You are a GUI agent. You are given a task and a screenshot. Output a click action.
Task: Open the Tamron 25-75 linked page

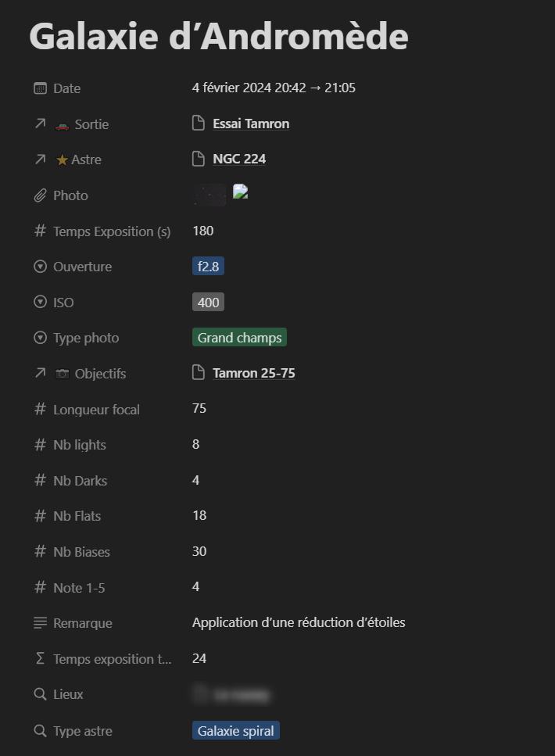254,373
